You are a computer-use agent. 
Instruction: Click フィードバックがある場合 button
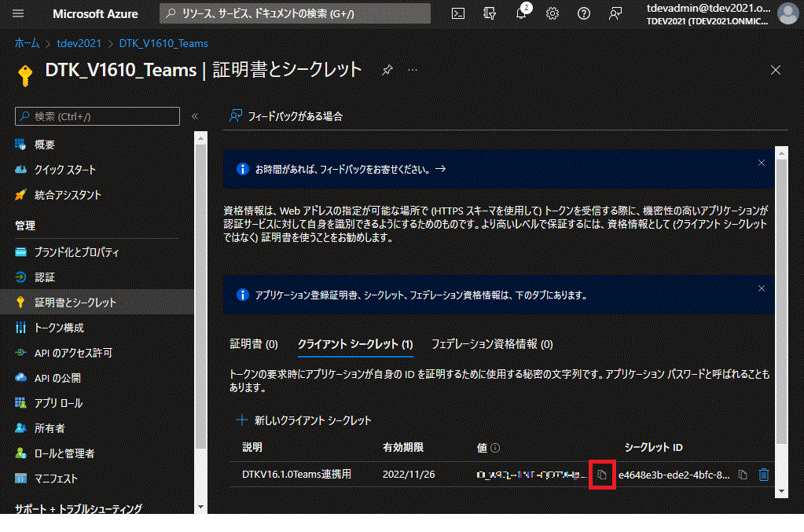(x=286, y=116)
